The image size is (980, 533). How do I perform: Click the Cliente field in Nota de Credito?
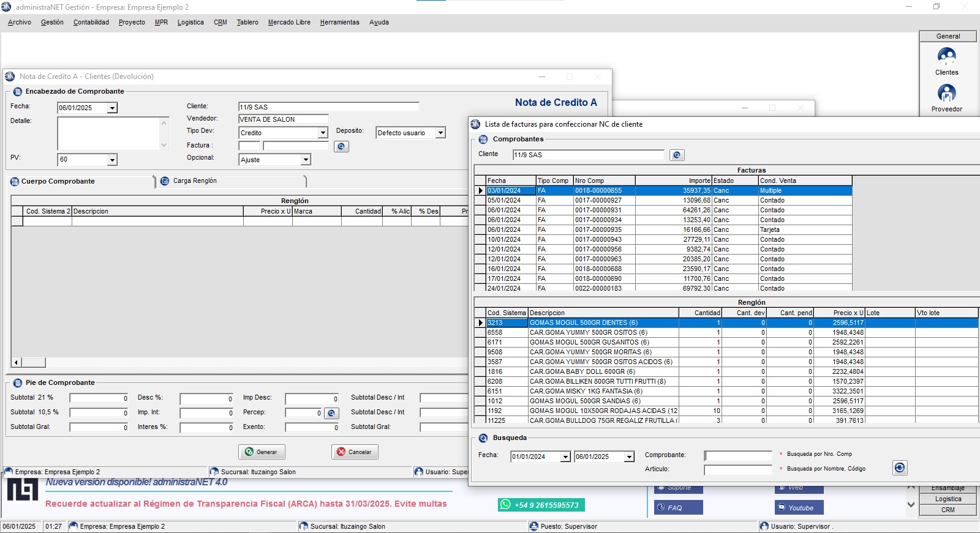tap(328, 107)
